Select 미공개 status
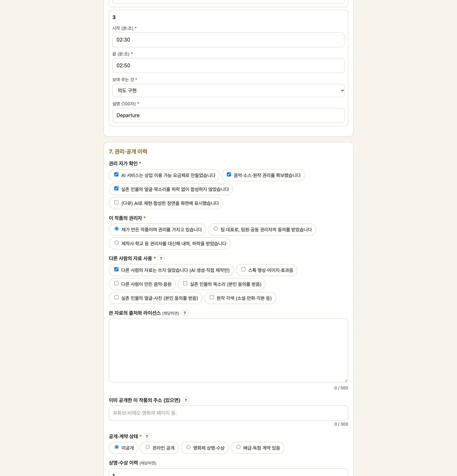Viewport: 457px width, 476px height. point(117,447)
